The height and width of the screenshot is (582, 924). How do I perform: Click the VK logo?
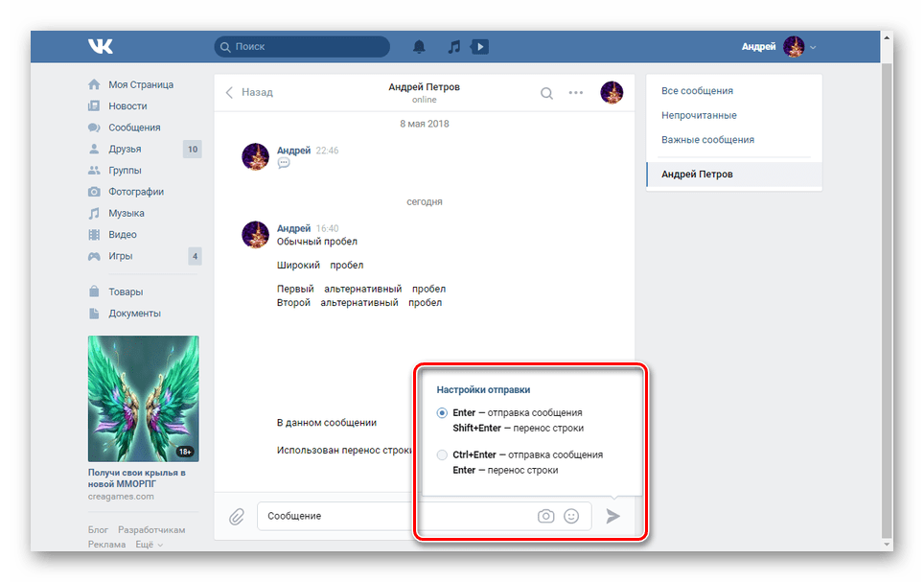pyautogui.click(x=101, y=45)
